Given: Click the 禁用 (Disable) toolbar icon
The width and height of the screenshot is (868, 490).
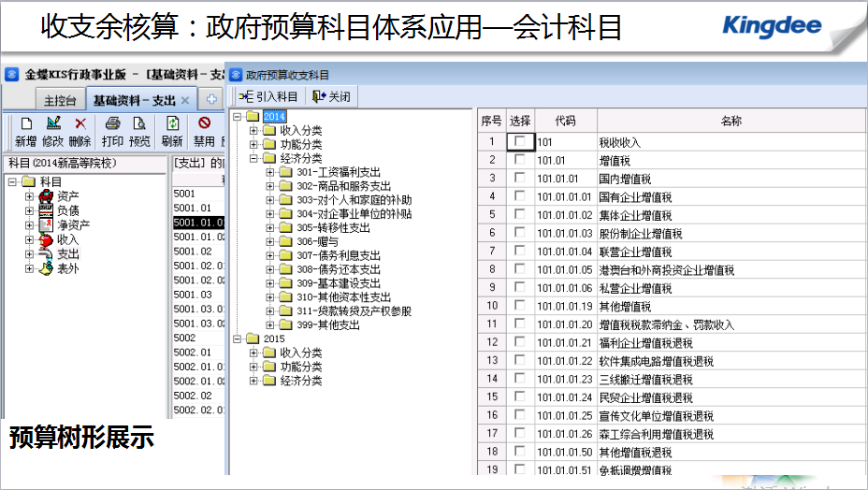Looking at the screenshot, I should (204, 122).
